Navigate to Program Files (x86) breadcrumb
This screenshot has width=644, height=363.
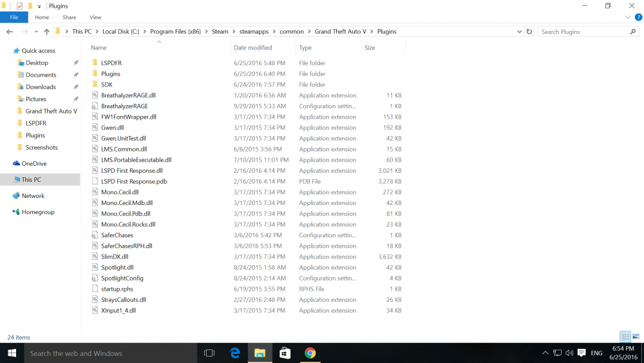pyautogui.click(x=175, y=32)
